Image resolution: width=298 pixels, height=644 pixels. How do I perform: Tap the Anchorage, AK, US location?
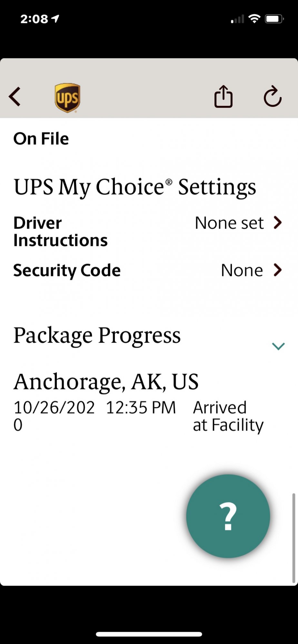pos(106,382)
